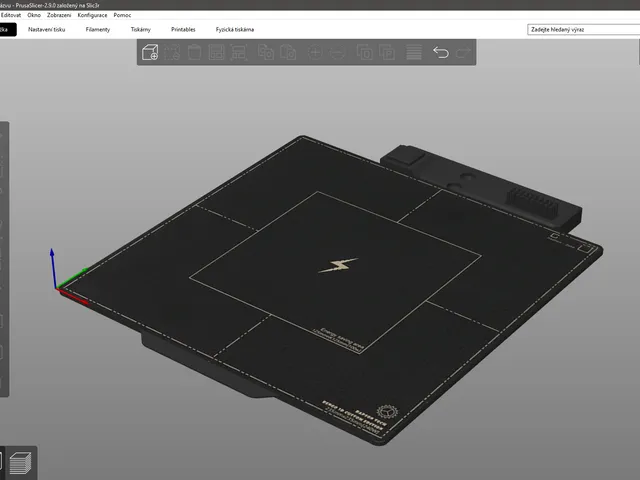Open the Editovat menu

[11, 15]
